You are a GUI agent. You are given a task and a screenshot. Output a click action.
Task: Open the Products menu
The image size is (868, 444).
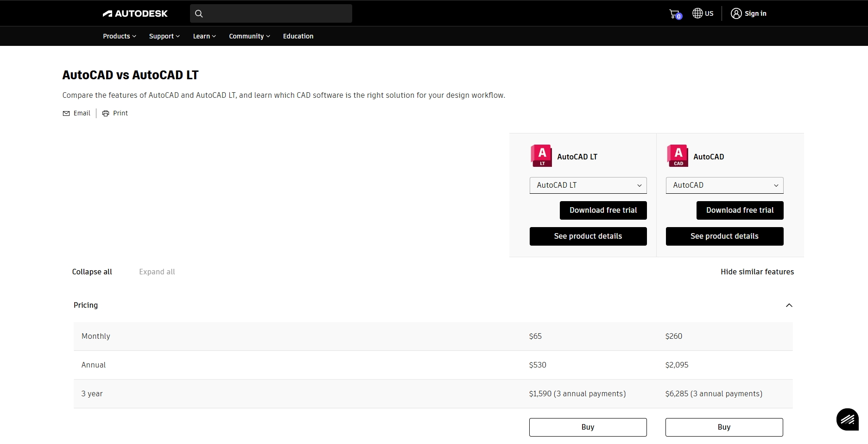point(120,36)
